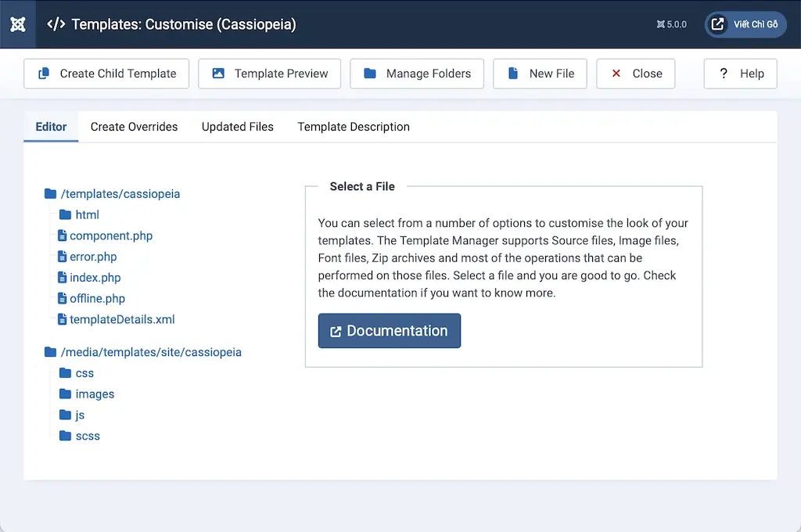801x532 pixels.
Task: Select templateDetails.xml file
Action: pyautogui.click(x=121, y=319)
